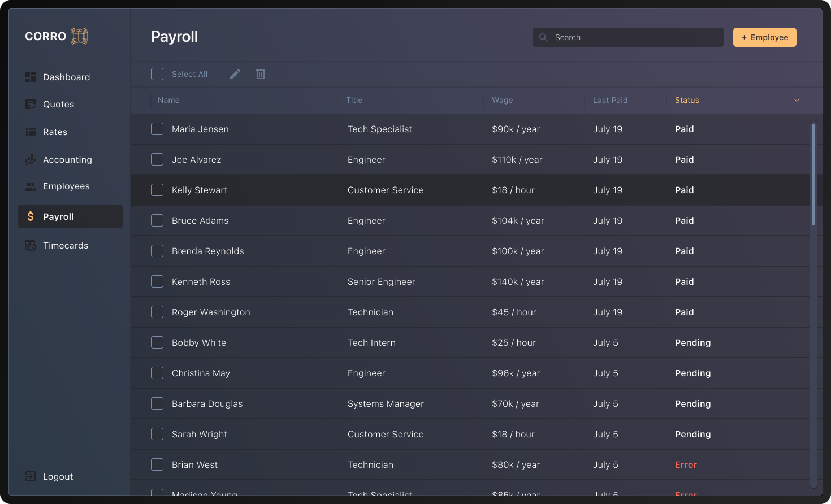This screenshot has height=504, width=831.
Task: Click Pending status for Christina May
Action: [x=692, y=373]
